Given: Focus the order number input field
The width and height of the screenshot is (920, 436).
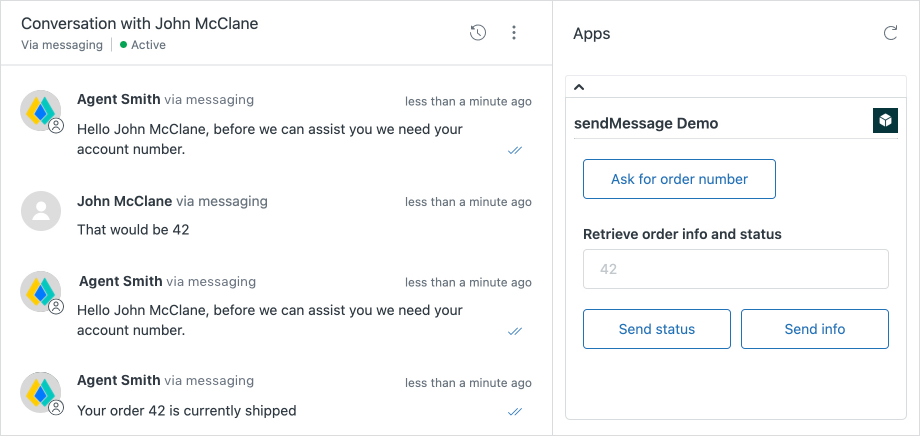Looking at the screenshot, I should (736, 269).
